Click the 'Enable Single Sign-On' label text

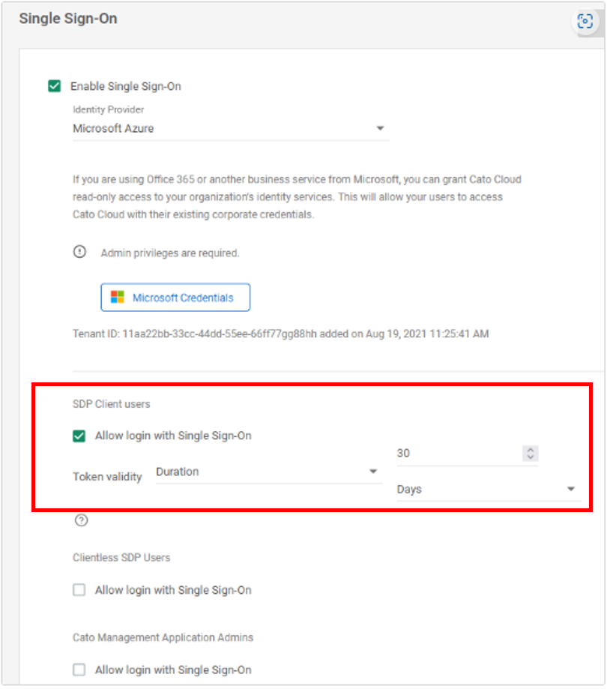126,86
